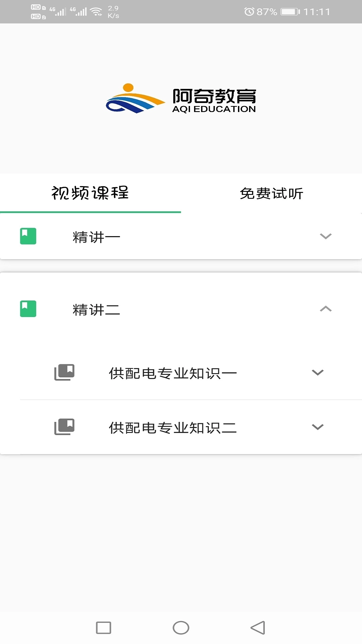This screenshot has width=362, height=644.
Task: Expand the 供配电专业知识一 lesson list
Action: 317,372
